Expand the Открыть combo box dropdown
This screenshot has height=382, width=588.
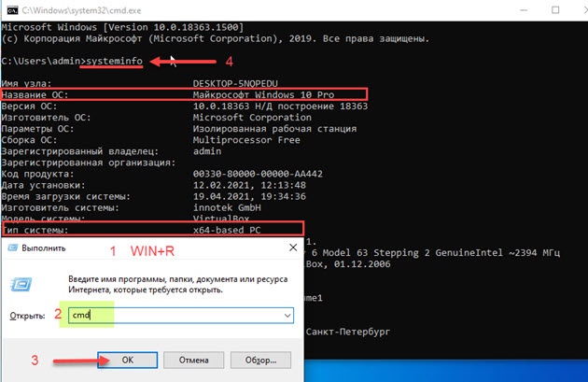(x=287, y=316)
